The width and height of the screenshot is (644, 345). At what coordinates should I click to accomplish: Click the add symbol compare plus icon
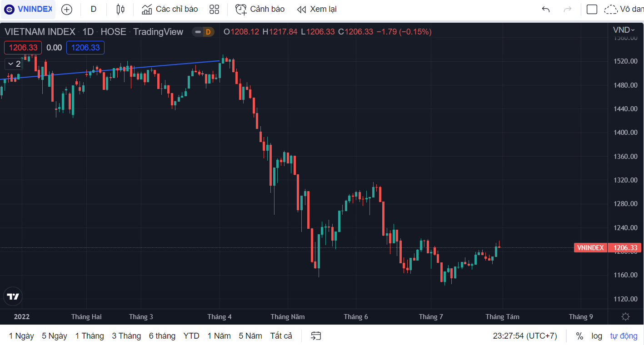click(67, 9)
